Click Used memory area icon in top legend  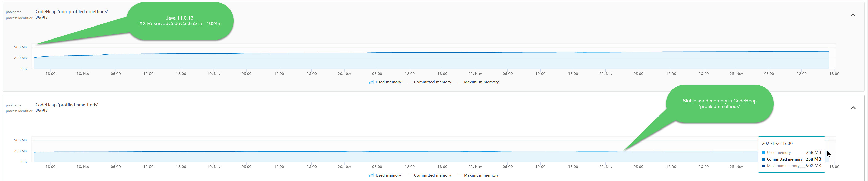(371, 82)
